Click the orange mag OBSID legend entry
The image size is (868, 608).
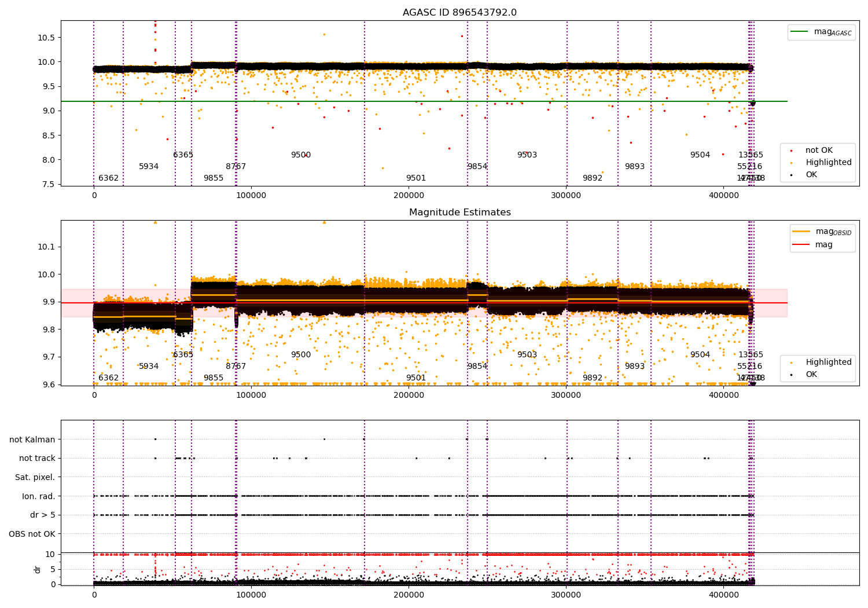822,232
